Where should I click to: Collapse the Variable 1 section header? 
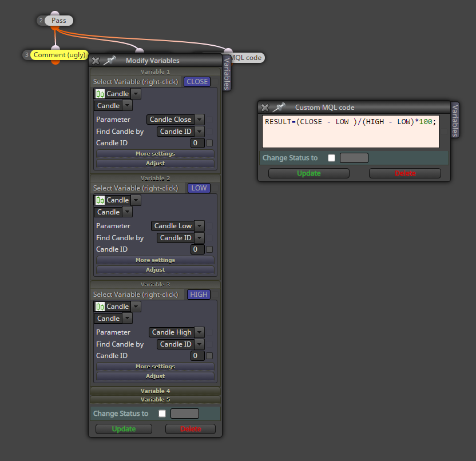point(155,72)
